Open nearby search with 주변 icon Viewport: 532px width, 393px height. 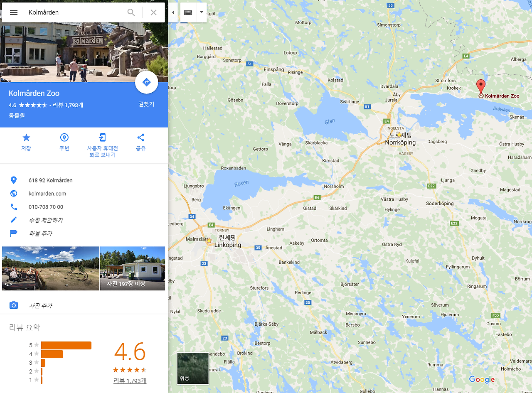point(64,142)
